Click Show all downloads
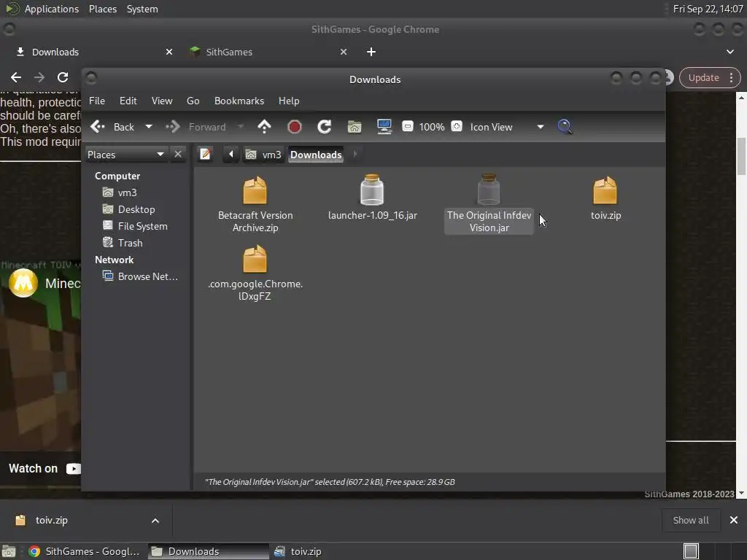This screenshot has height=560, width=747. [690, 520]
